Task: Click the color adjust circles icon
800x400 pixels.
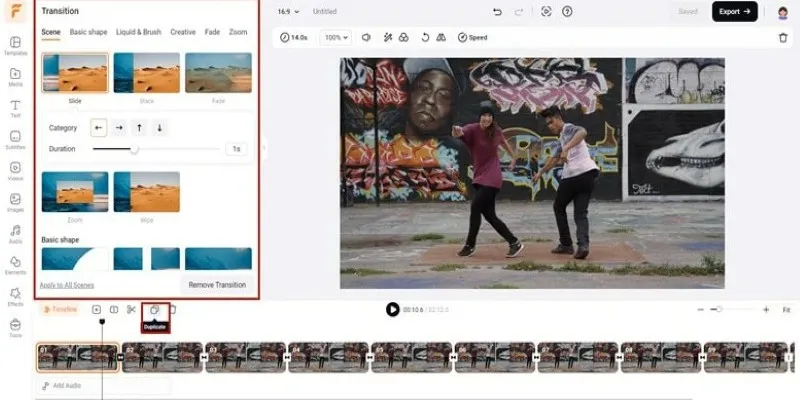Action: coord(404,37)
